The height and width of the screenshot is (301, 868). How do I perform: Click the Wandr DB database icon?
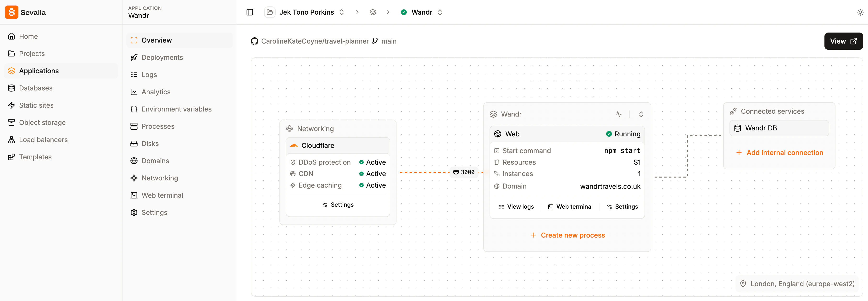click(737, 128)
